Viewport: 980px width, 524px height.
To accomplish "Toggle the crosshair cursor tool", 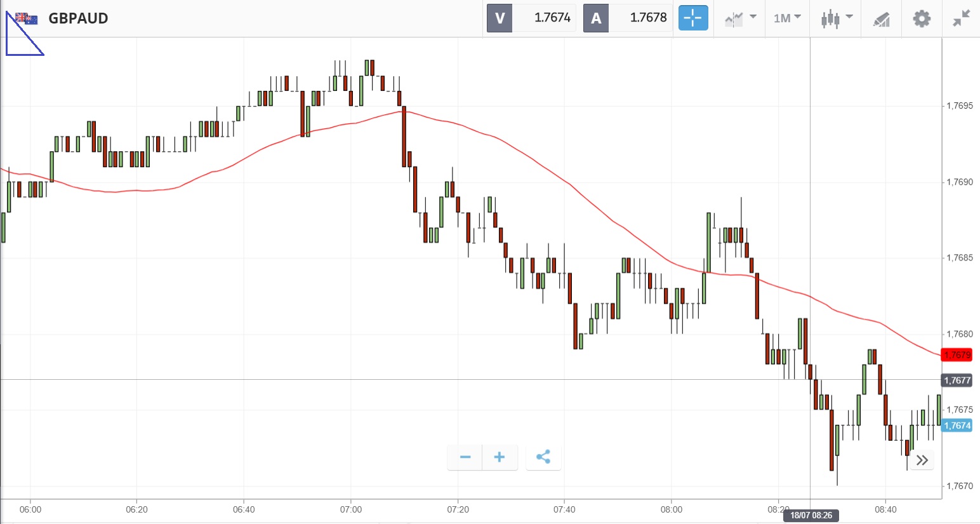I will 692,18.
